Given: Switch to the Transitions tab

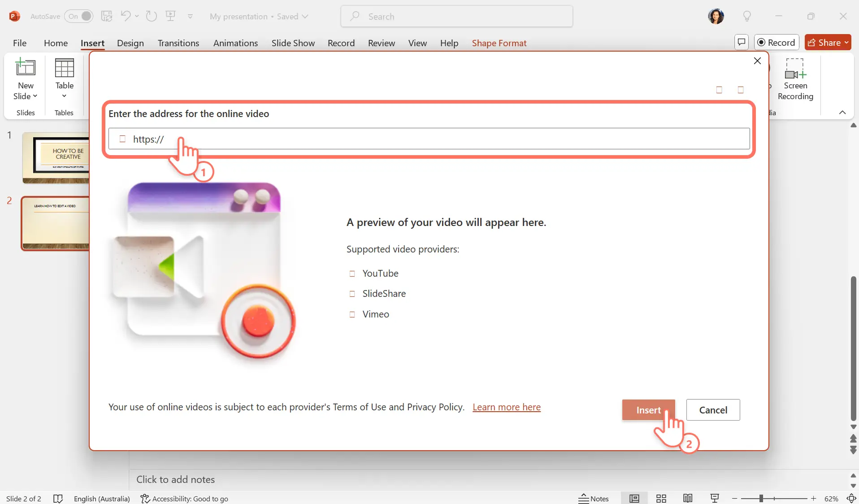Looking at the screenshot, I should (x=178, y=43).
